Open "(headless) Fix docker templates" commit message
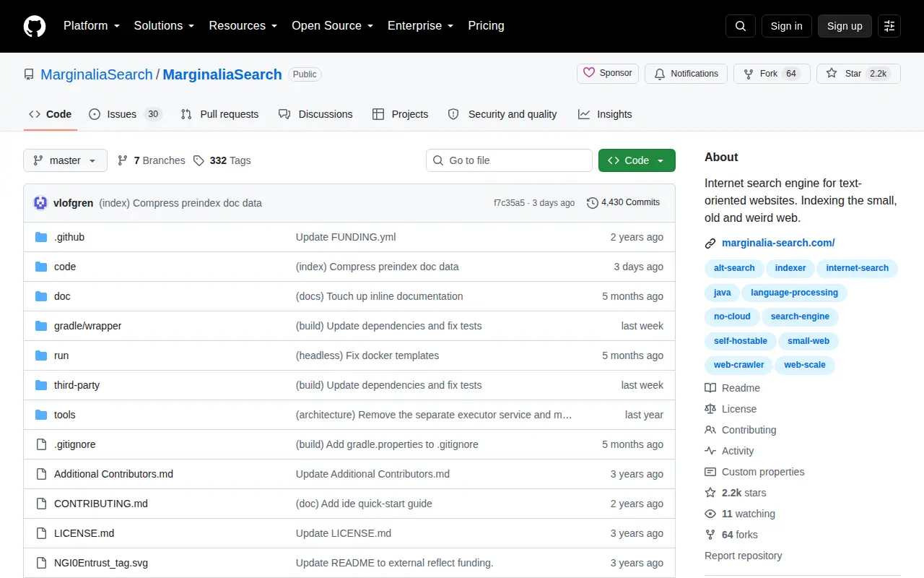The width and height of the screenshot is (924, 578). [x=367, y=355]
